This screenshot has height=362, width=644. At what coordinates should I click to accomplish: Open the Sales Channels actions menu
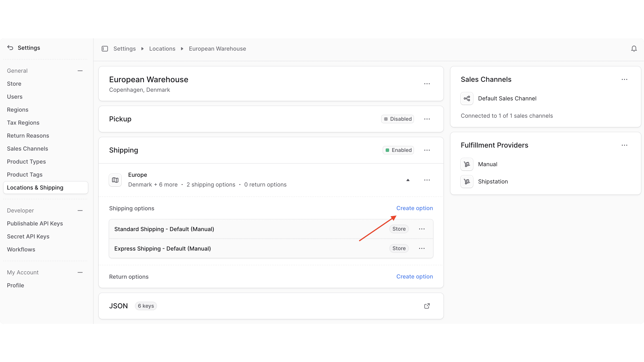tap(625, 79)
